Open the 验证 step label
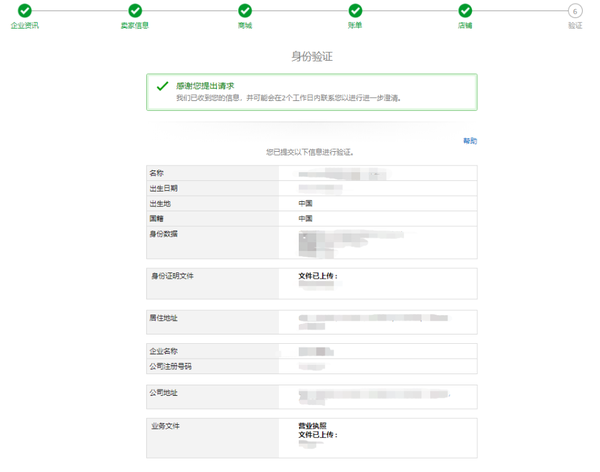This screenshot has height=472, width=600. (x=575, y=26)
